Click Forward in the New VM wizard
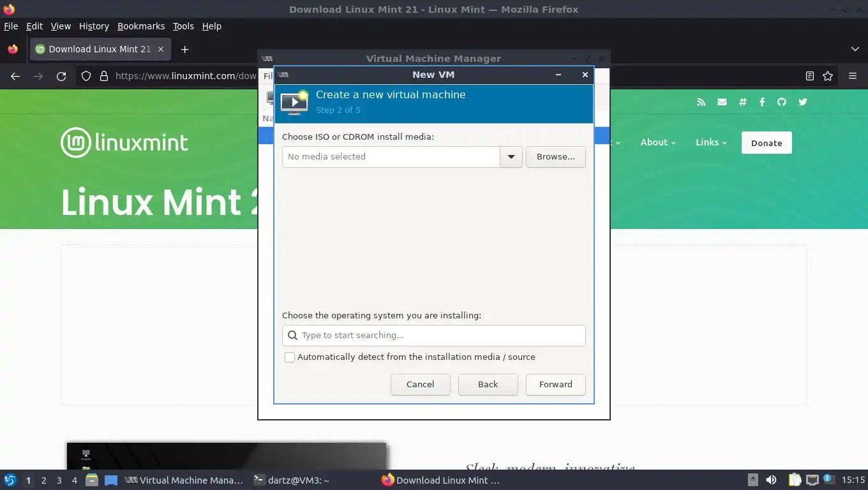Image resolution: width=868 pixels, height=490 pixels. coord(555,385)
